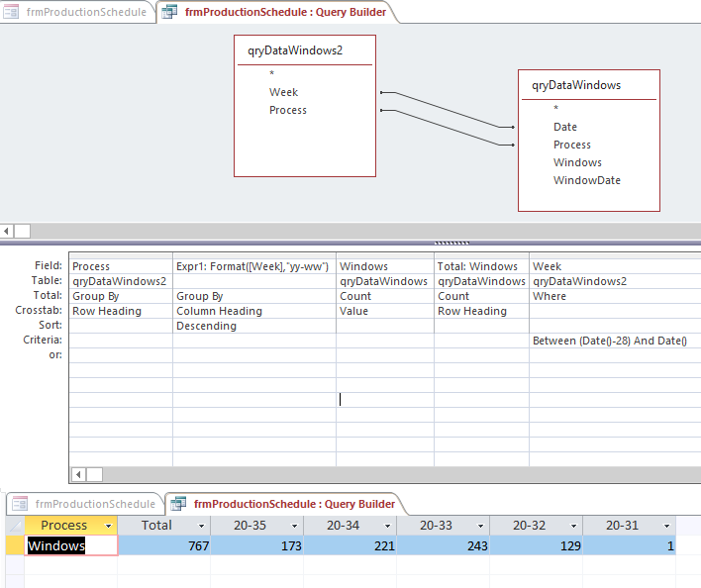Viewport: 701px width, 588px height.
Task: Click the left scroll arrow under the table diagram pane
Action: (7, 231)
